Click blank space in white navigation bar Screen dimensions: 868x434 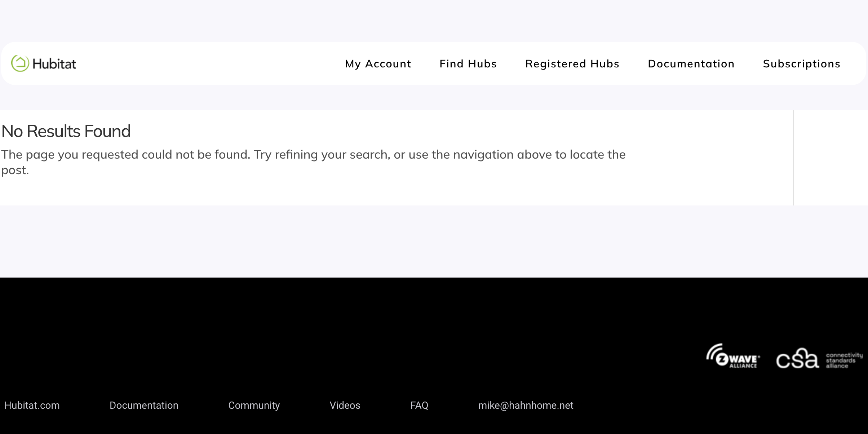click(209, 64)
